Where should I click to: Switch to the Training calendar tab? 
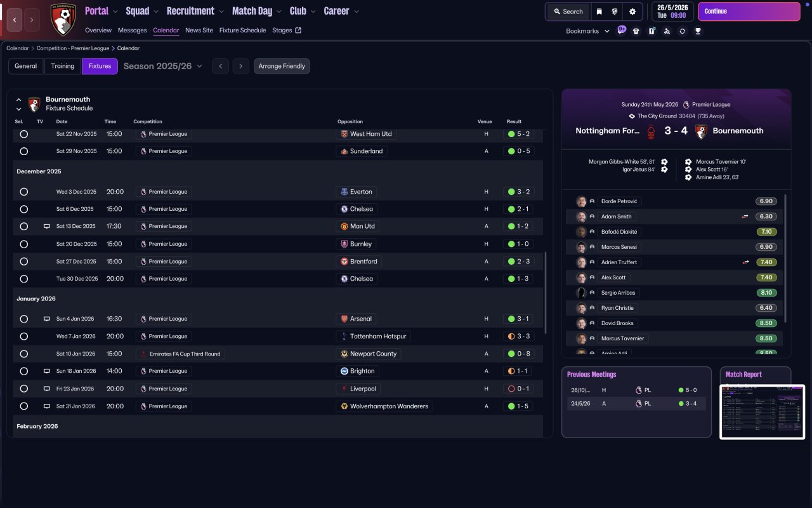(63, 66)
